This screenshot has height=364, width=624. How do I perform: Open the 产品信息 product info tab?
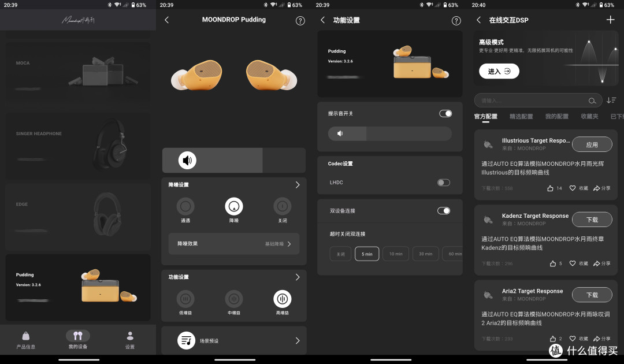pyautogui.click(x=26, y=340)
